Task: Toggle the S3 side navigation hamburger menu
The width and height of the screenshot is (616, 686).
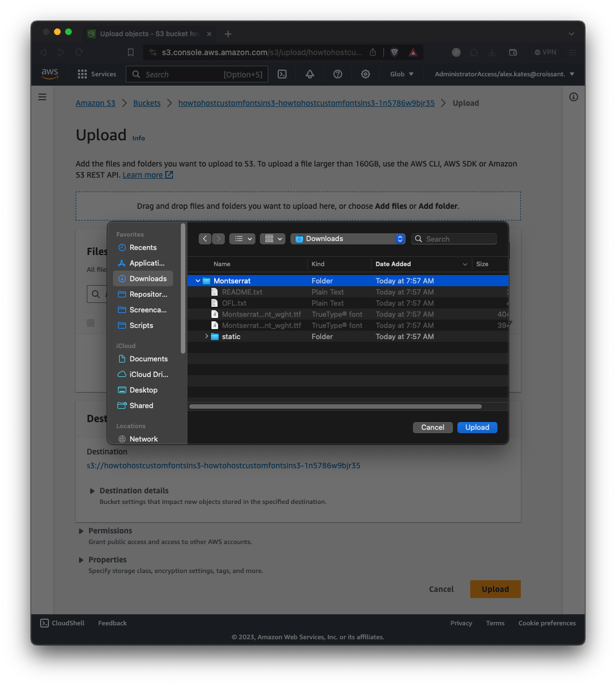Action: [42, 97]
